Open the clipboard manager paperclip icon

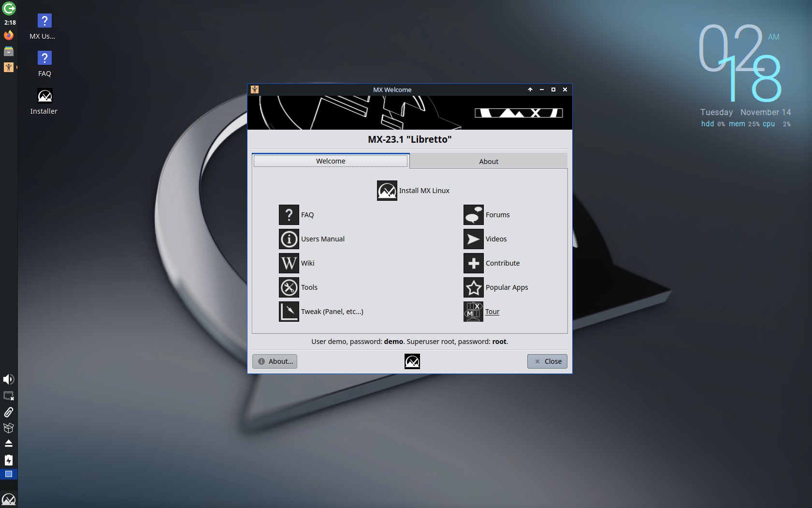pyautogui.click(x=9, y=412)
